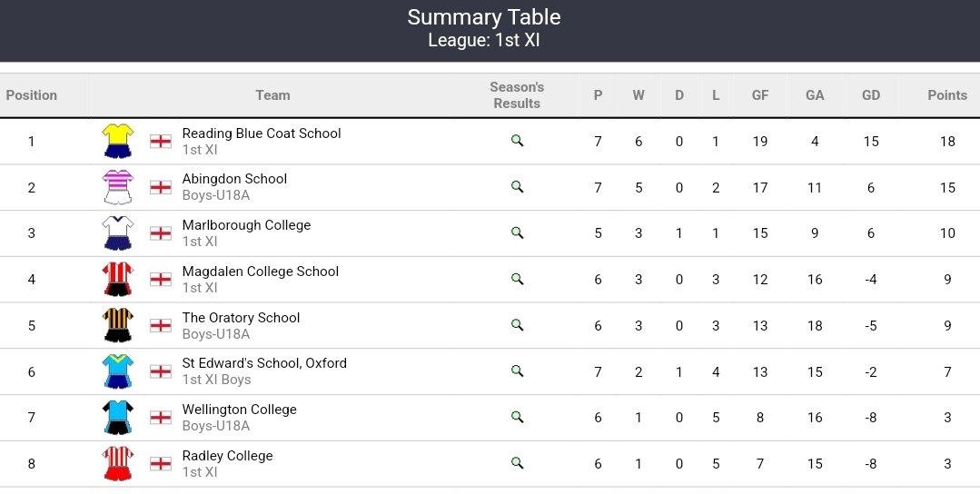Screen dimensions: 980x494
Task: Select the Points column header
Action: (x=947, y=95)
